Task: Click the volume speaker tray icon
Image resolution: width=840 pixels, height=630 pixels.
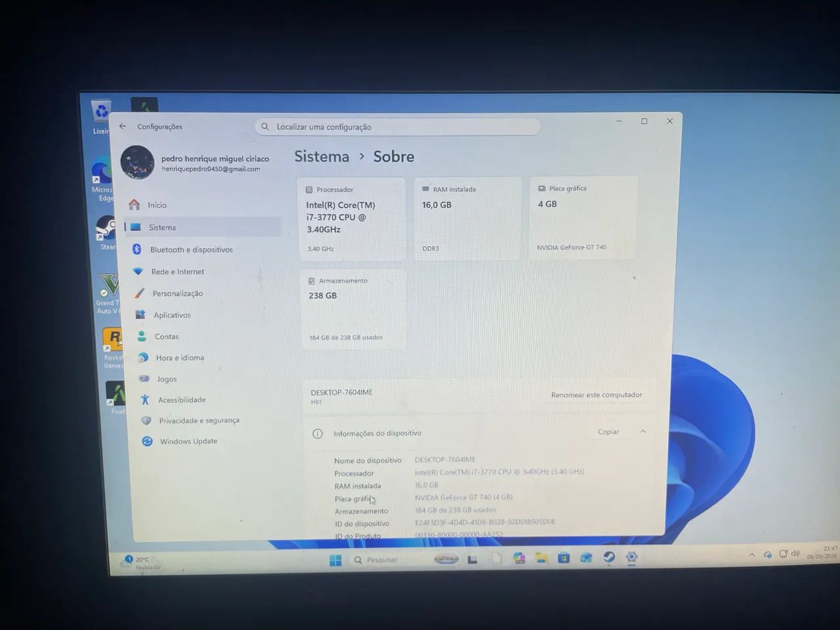Action: pyautogui.click(x=795, y=553)
